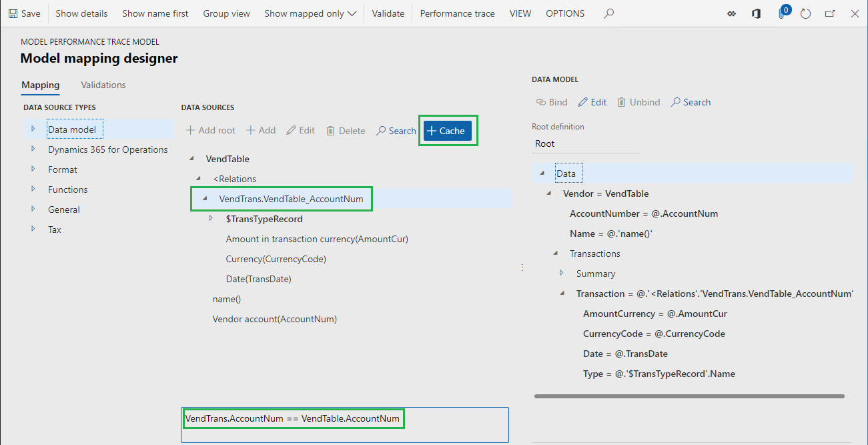Expand Dynamics 365 for Operations node
The width and height of the screenshot is (868, 445).
pos(33,149)
